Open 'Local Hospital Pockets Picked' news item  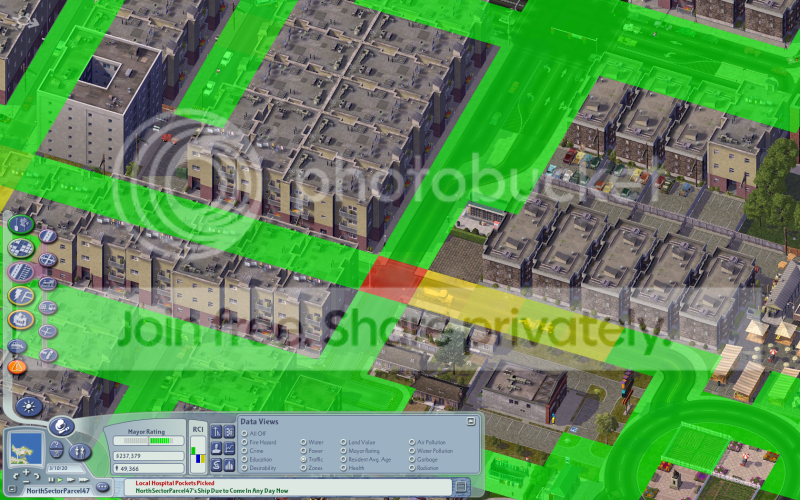(x=175, y=483)
